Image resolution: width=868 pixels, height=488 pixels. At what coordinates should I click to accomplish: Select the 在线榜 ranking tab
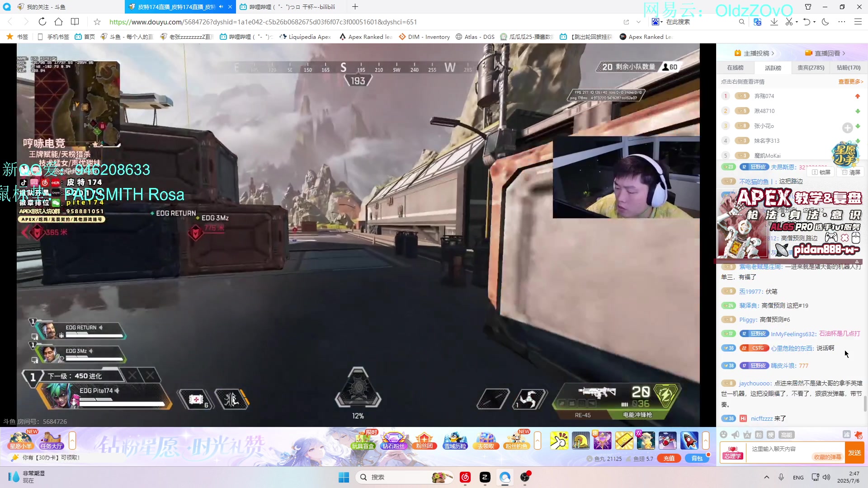735,68
